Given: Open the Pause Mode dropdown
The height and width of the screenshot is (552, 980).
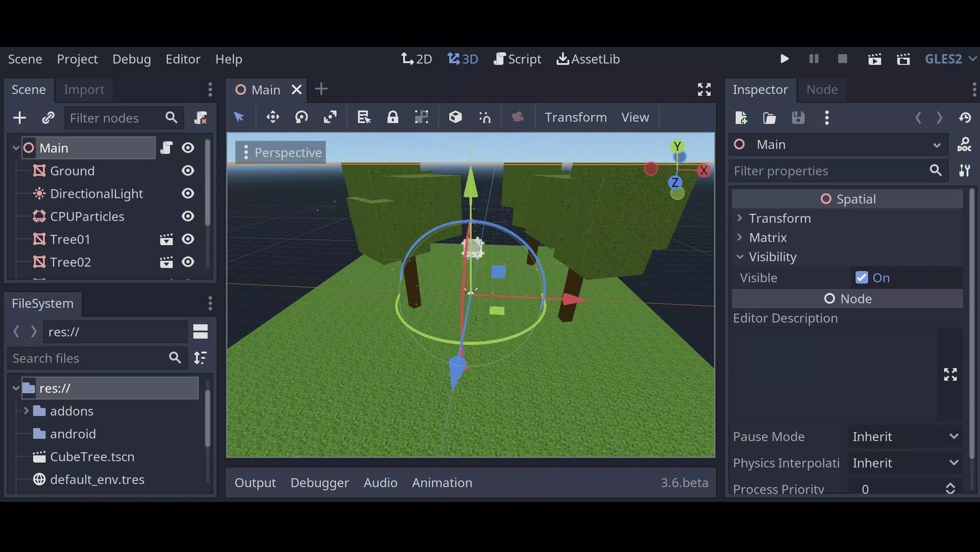Looking at the screenshot, I should click(905, 437).
